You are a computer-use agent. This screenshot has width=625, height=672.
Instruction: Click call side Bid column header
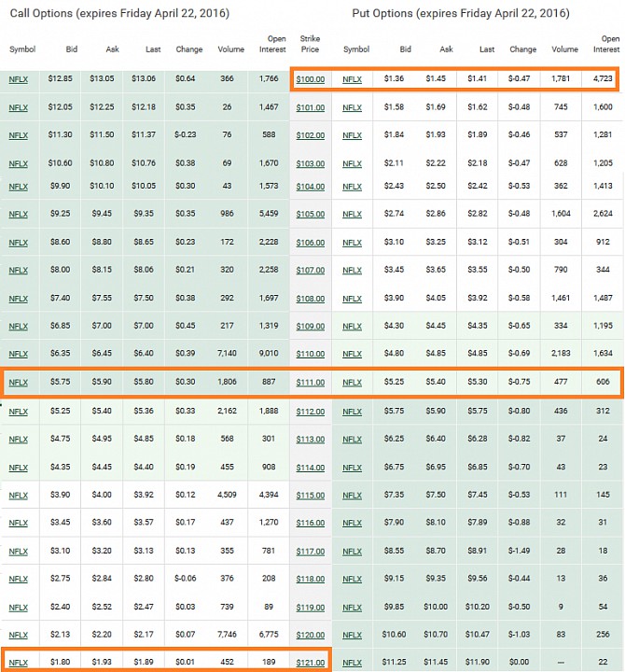click(x=72, y=49)
